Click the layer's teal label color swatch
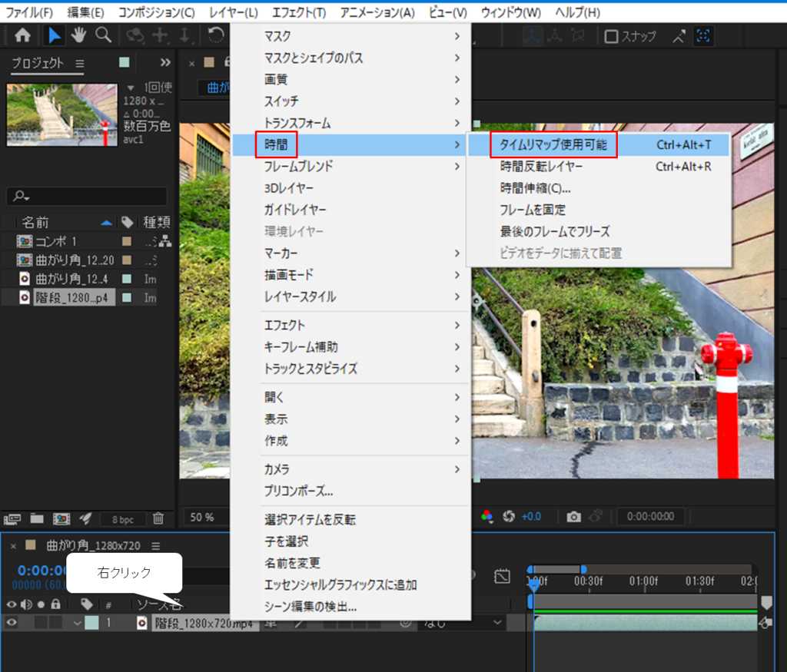Screen dimensions: 787x672 91,623
